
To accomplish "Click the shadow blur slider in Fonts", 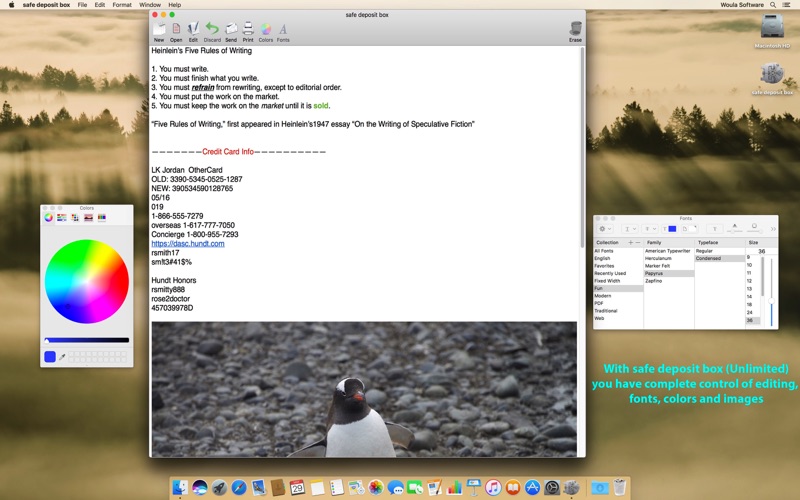I will [754, 229].
